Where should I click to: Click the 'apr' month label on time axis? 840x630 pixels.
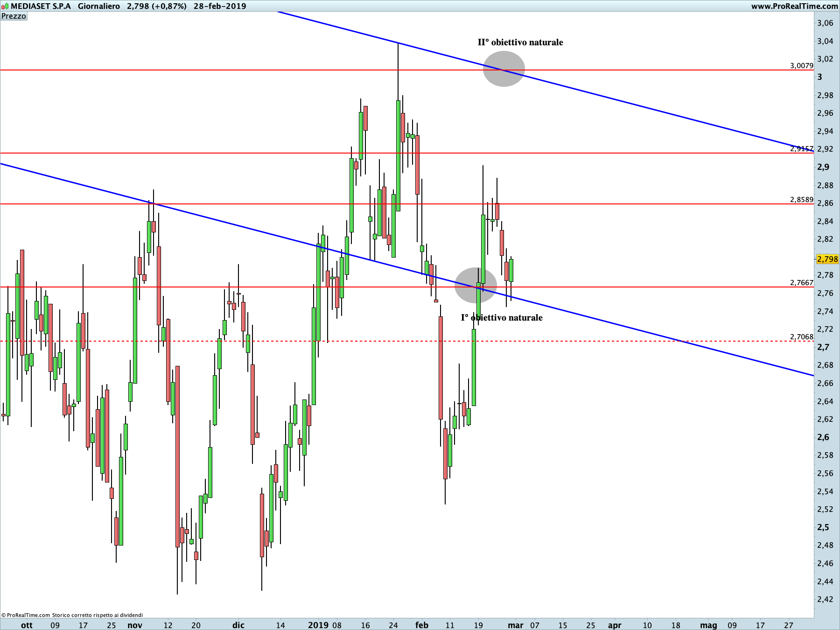tap(615, 625)
